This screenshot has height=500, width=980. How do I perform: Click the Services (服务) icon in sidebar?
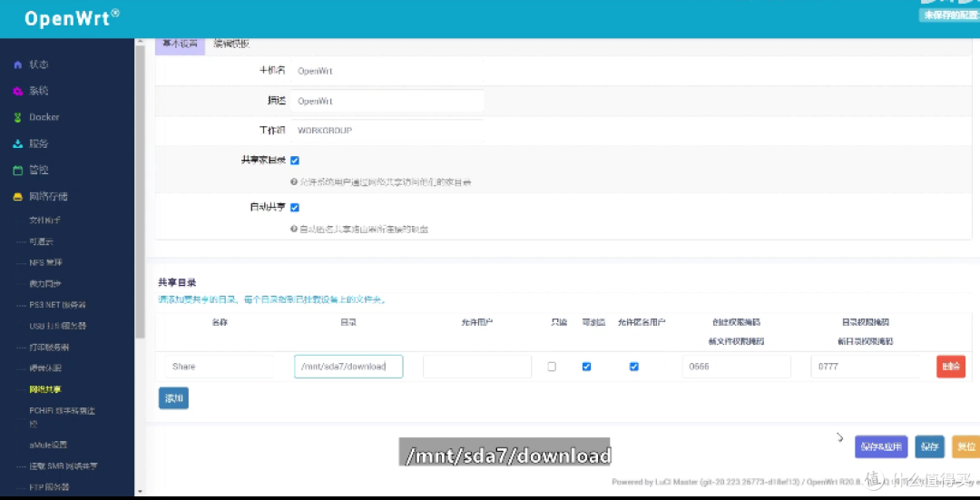[x=17, y=144]
